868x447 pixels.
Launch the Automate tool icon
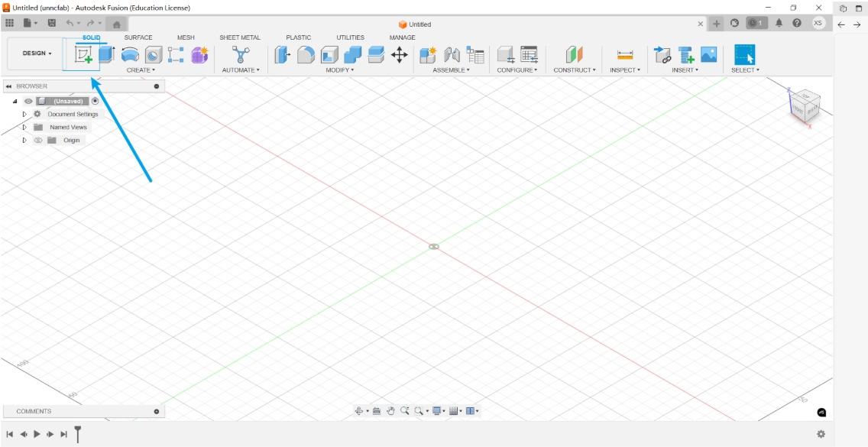pos(241,55)
